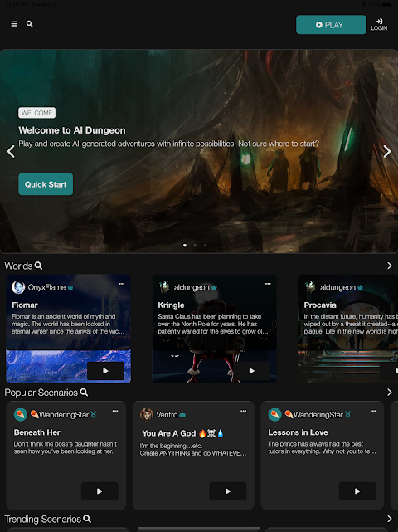Click Ventro avatar
Image resolution: width=398 pixels, height=532 pixels.
coord(147,415)
